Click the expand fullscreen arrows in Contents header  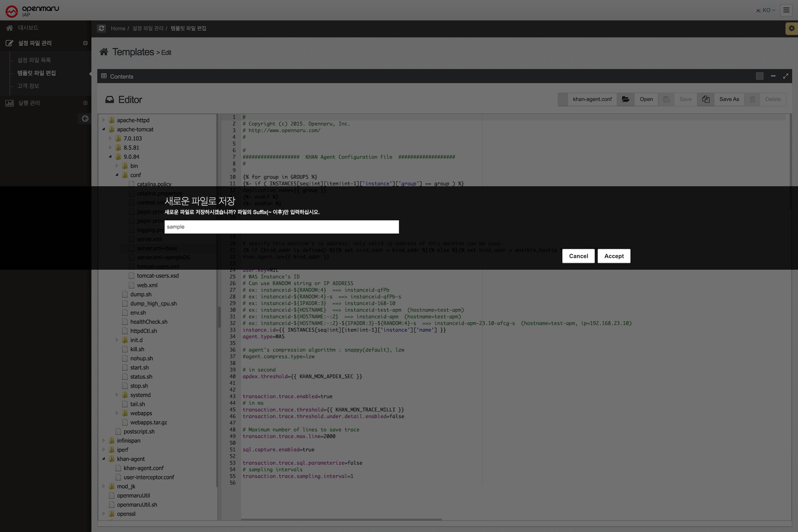click(x=786, y=76)
